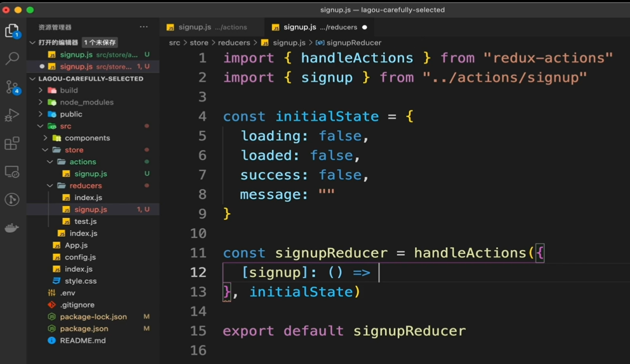Click the "../actions/signup" string on line 2

tap(505, 77)
